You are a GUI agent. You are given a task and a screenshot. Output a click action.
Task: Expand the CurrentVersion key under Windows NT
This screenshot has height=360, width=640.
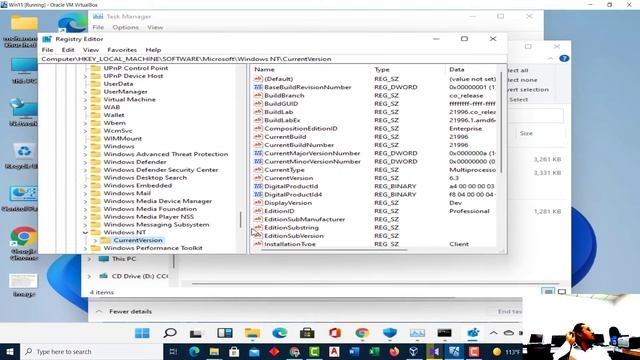[x=95, y=240]
